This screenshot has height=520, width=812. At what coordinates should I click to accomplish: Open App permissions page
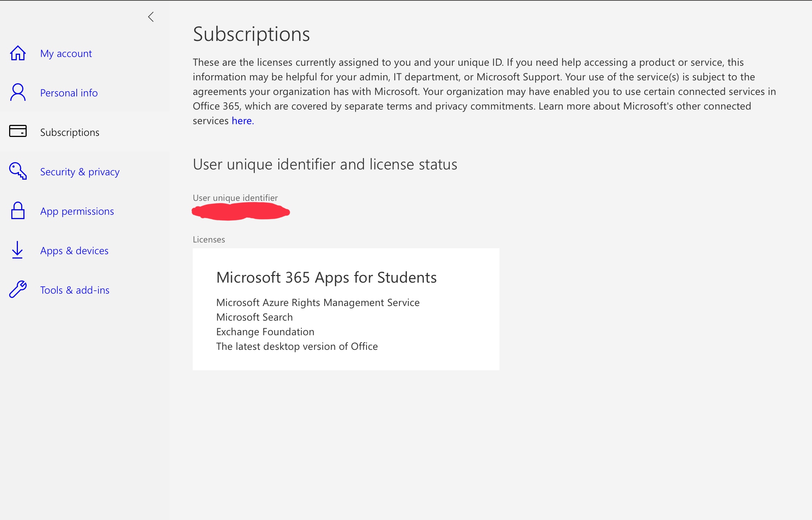(77, 211)
